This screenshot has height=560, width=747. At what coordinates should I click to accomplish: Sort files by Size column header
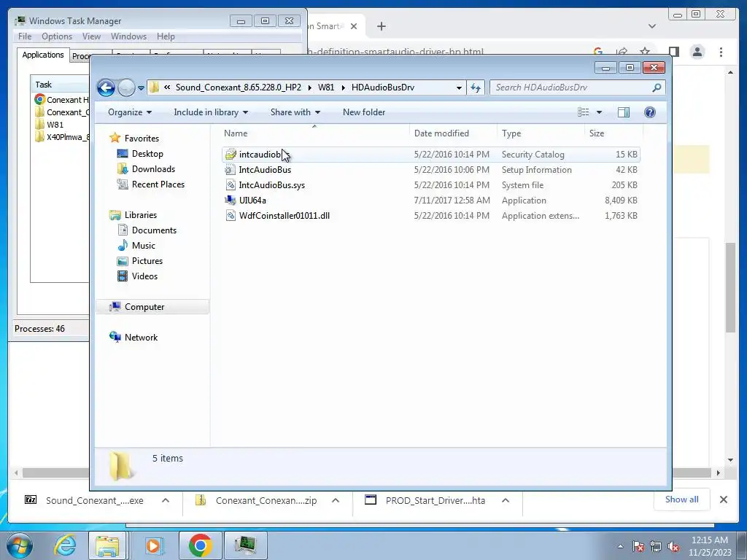[x=614, y=133]
